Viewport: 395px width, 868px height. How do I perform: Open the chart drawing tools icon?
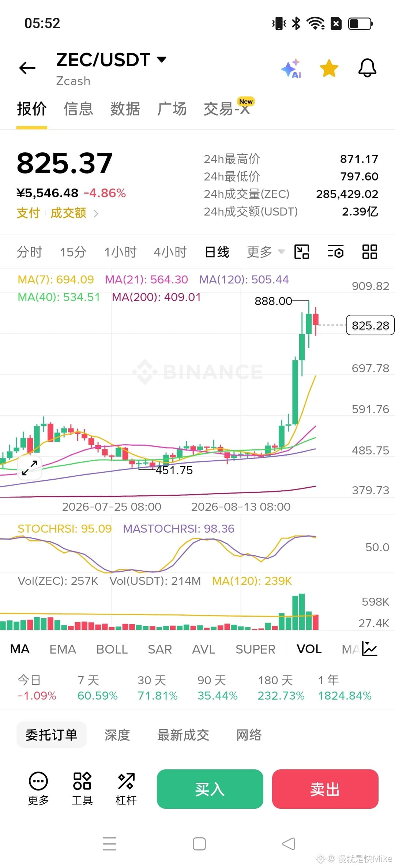302,252
